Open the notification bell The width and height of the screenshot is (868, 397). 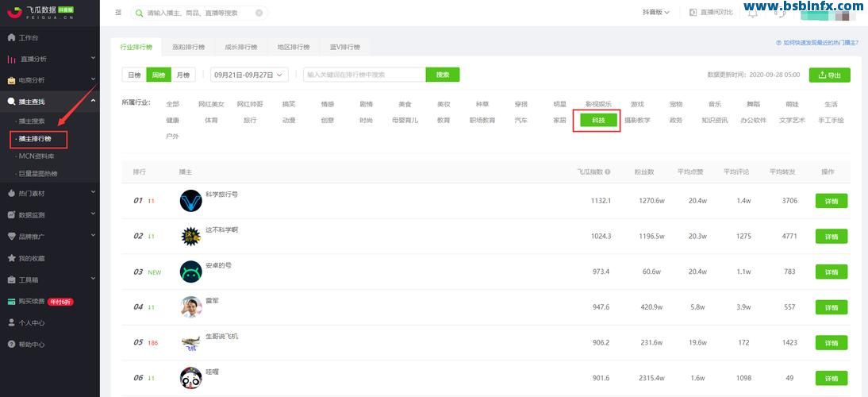tap(753, 13)
